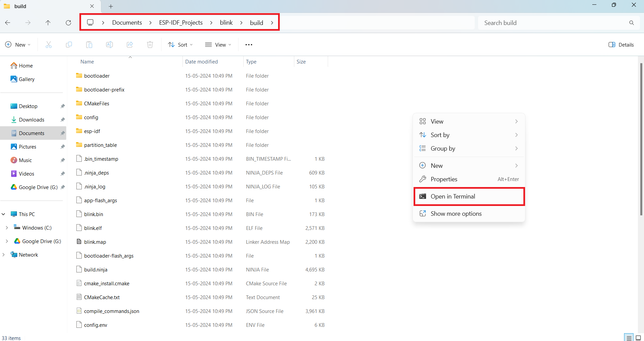Image resolution: width=644 pixels, height=341 pixels.
Task: Click the Rename icon in toolbar
Action: (x=109, y=45)
